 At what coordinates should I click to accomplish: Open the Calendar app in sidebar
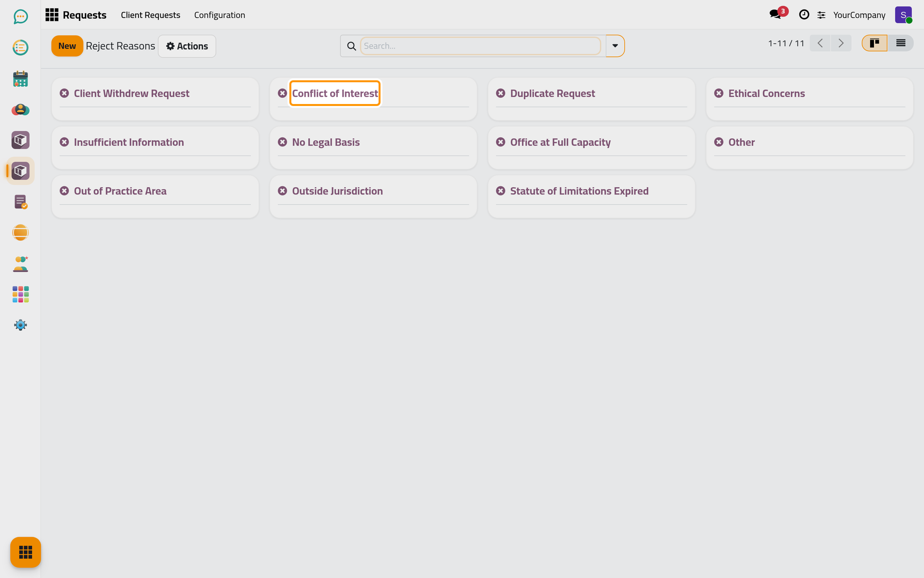20,79
